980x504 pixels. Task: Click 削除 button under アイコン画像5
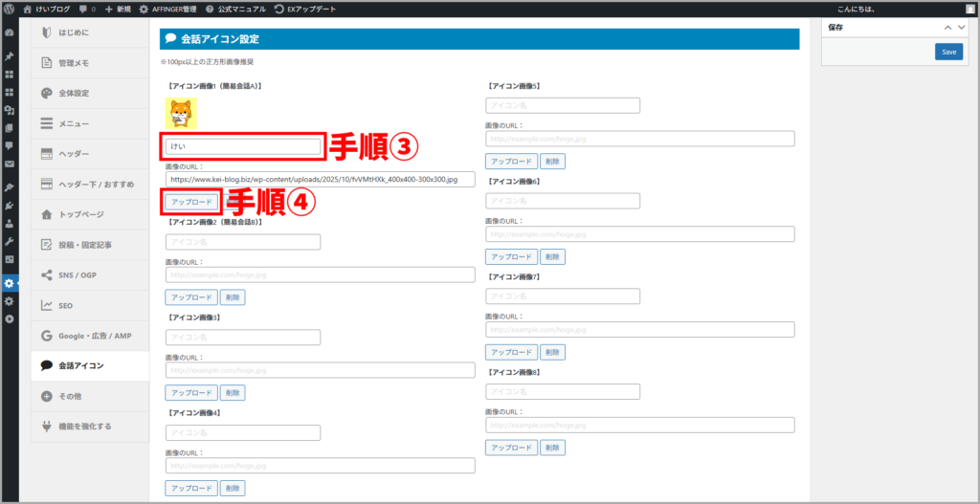coord(552,161)
